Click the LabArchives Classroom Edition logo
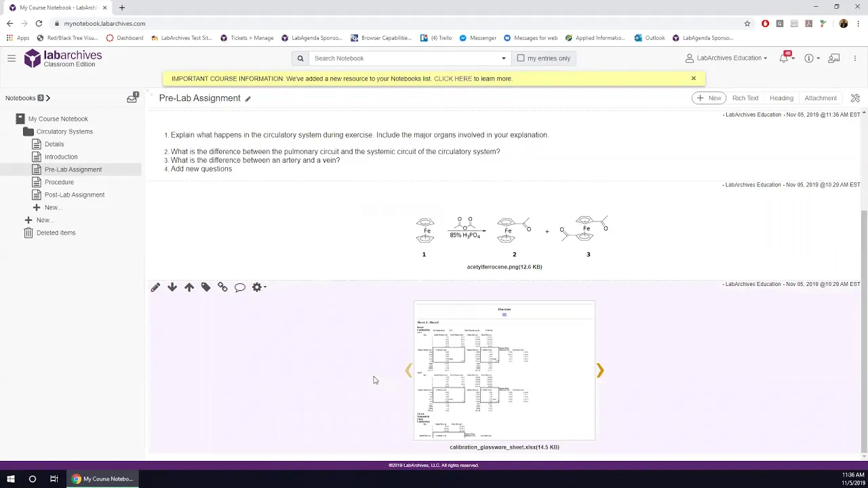 pos(63,58)
